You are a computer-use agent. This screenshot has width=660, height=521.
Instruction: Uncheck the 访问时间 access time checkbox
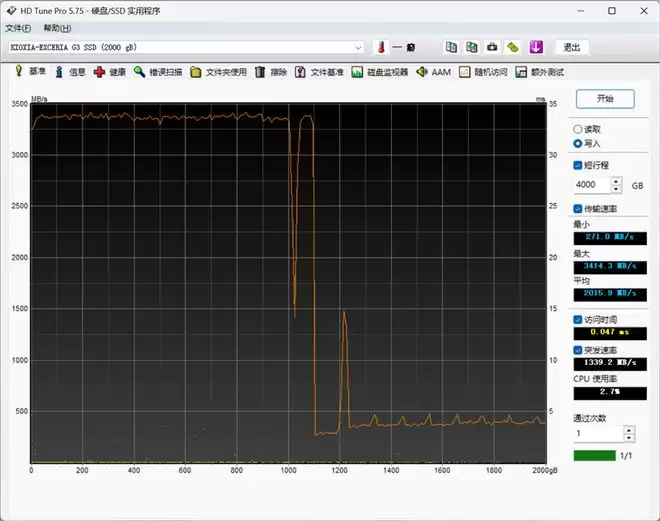578,319
